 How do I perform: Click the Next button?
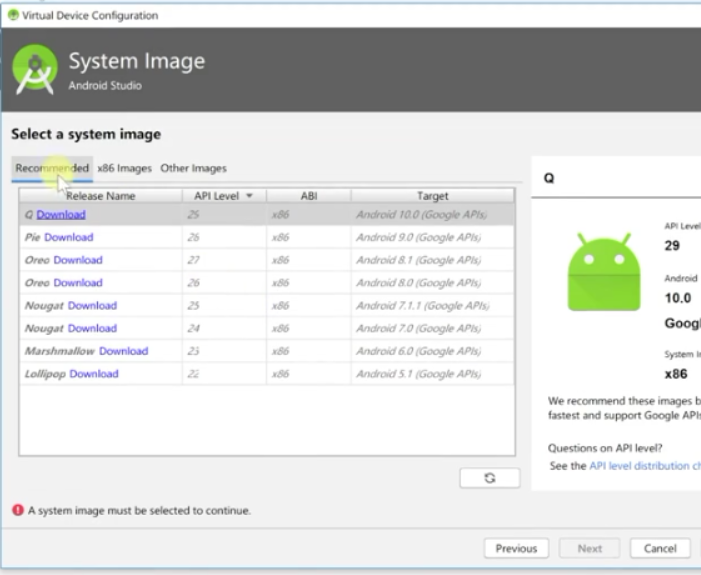coord(590,548)
